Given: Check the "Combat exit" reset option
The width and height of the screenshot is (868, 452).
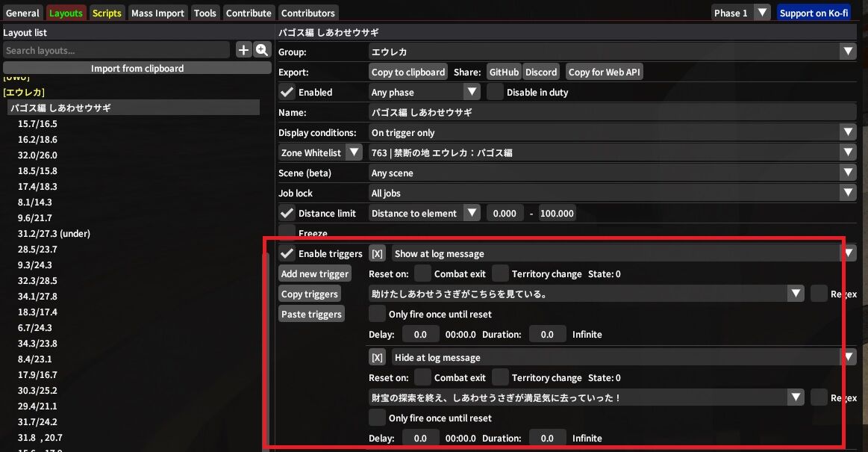Looking at the screenshot, I should (x=422, y=273).
